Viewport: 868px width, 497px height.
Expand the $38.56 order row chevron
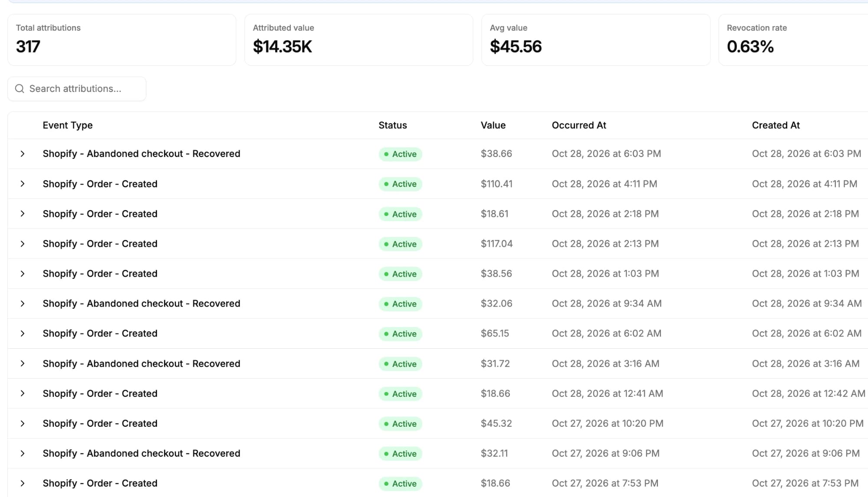[x=23, y=274]
